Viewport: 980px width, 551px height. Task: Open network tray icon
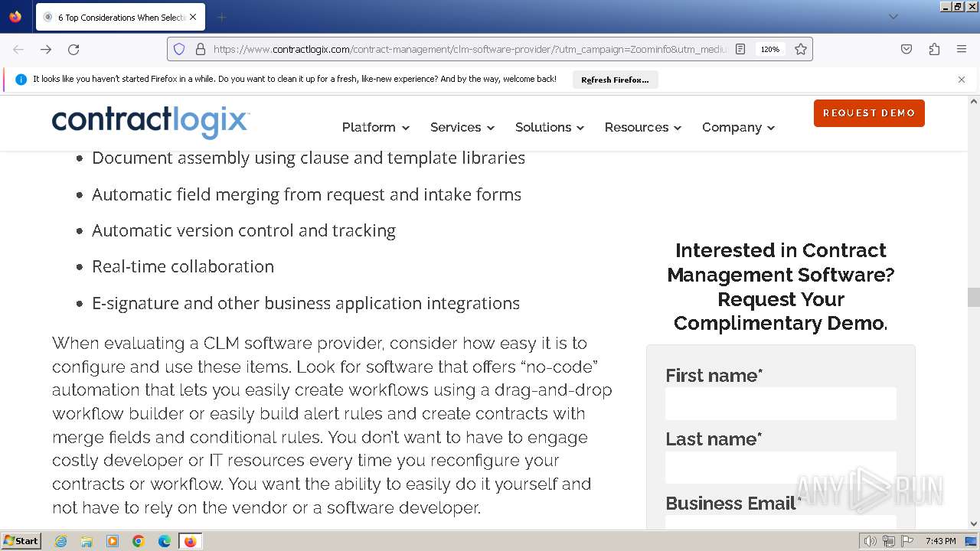click(x=888, y=541)
